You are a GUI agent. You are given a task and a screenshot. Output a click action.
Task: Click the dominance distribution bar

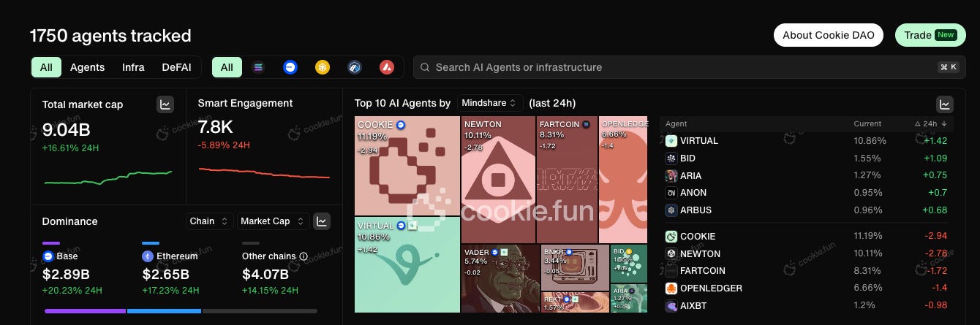[x=181, y=311]
